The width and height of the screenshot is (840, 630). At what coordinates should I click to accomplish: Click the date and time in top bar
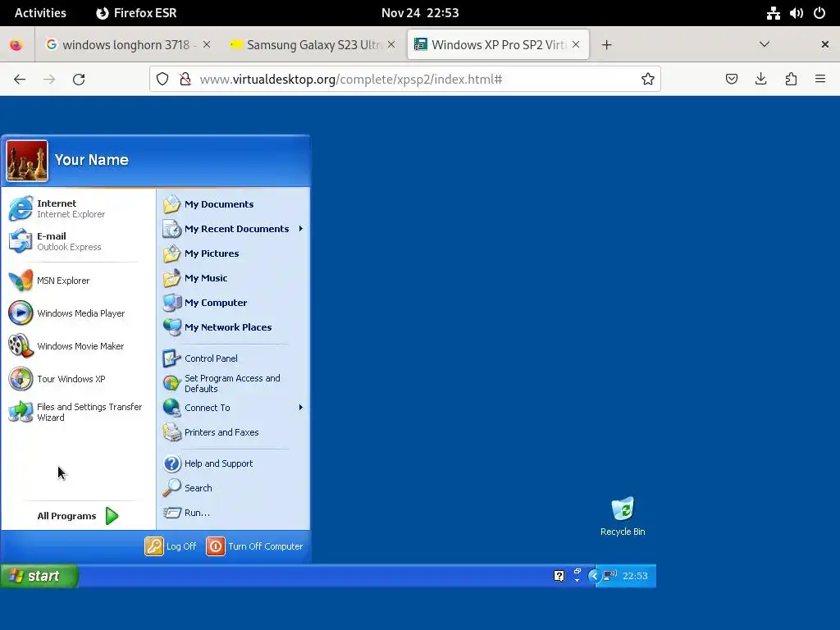click(x=420, y=13)
